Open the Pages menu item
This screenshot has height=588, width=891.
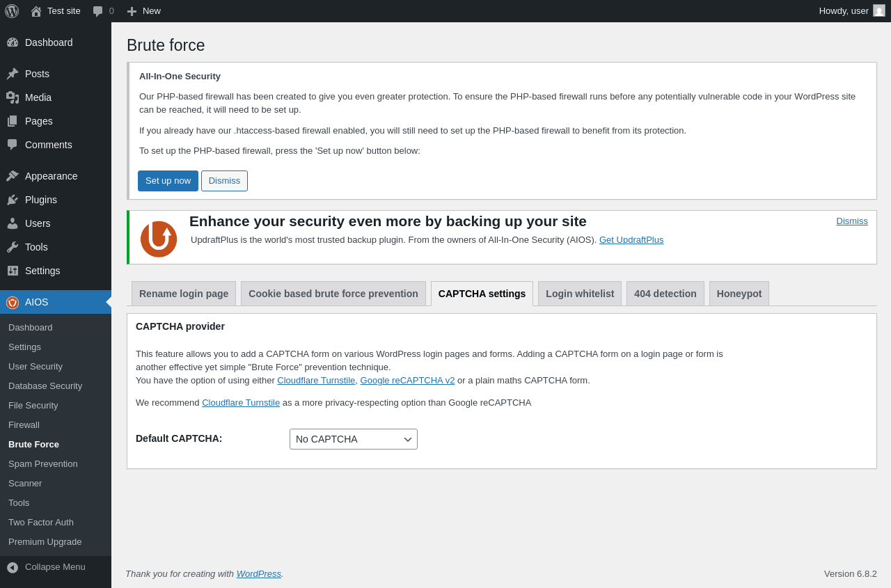click(56, 121)
